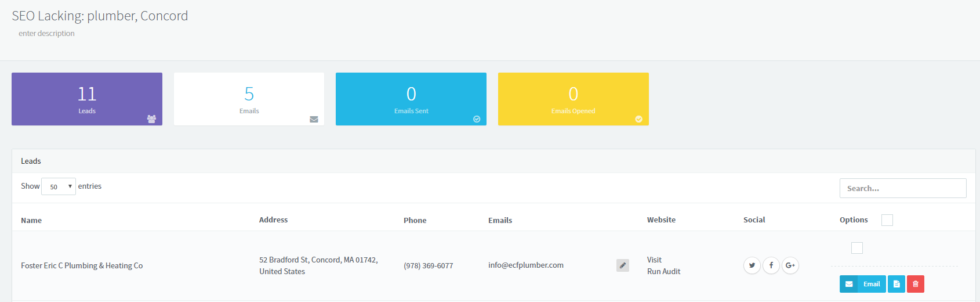
Task: Click the enter description text
Action: (x=46, y=34)
